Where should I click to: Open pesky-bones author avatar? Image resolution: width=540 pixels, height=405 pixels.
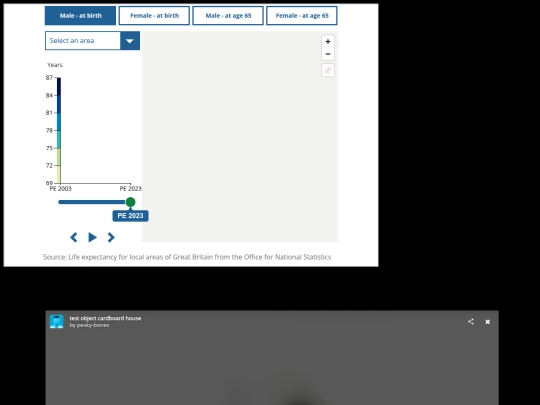(56, 322)
